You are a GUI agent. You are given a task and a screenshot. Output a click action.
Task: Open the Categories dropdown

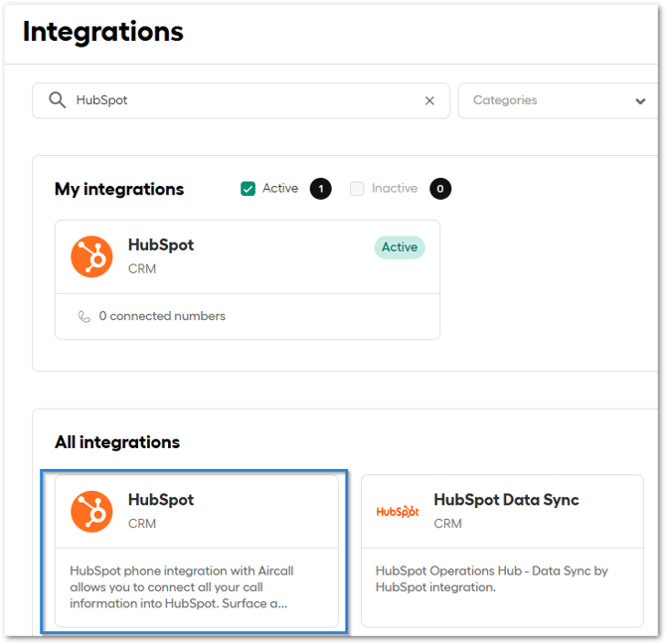click(x=558, y=100)
